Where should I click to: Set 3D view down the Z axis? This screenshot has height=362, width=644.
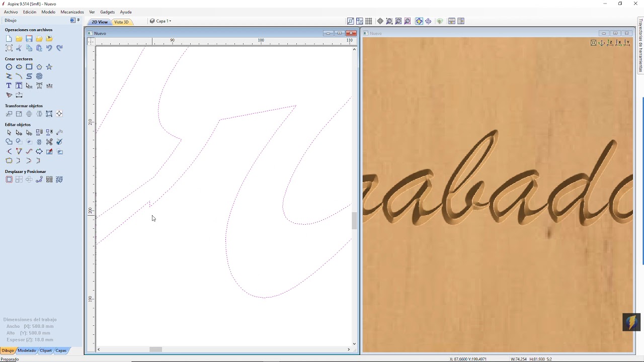[610, 43]
